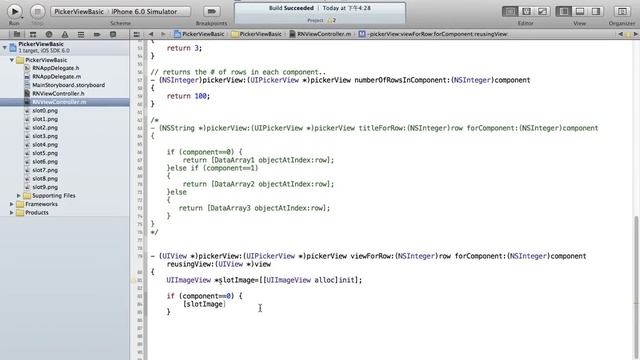This screenshot has width=640, height=360.
Task: Select slot3.png image file
Action: click(45, 136)
